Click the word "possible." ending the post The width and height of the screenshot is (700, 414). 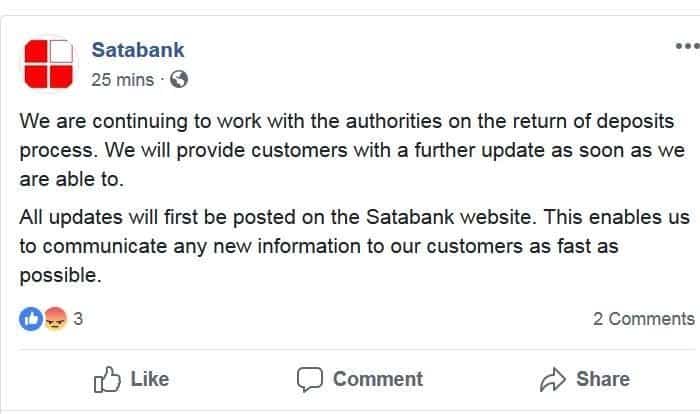click(61, 272)
